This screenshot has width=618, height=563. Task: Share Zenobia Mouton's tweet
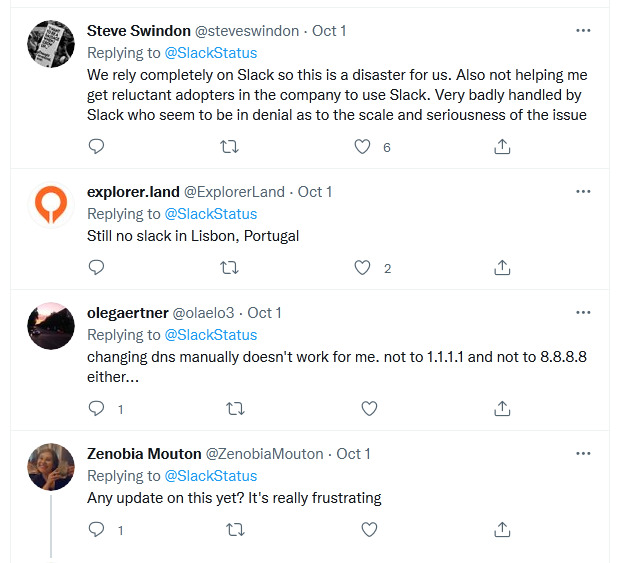pos(503,529)
